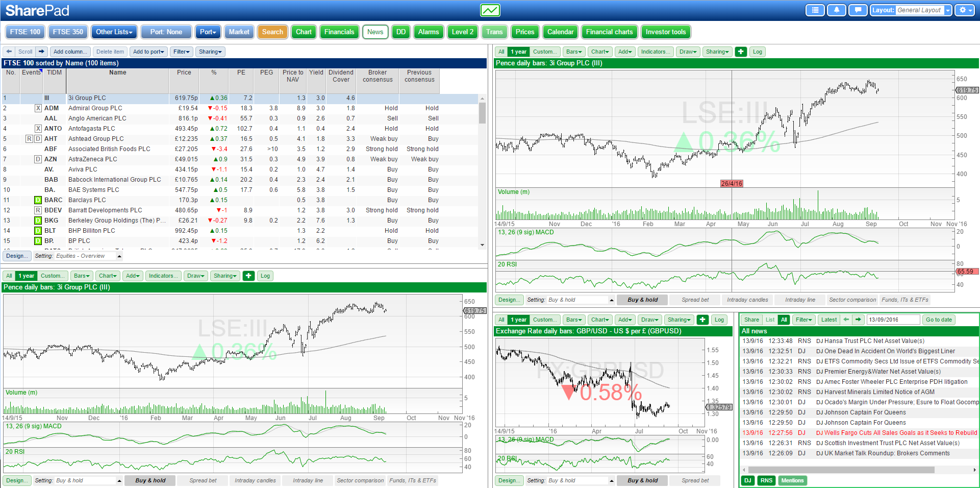Select All range in bottom-left chart
This screenshot has height=488, width=980.
(x=9, y=276)
